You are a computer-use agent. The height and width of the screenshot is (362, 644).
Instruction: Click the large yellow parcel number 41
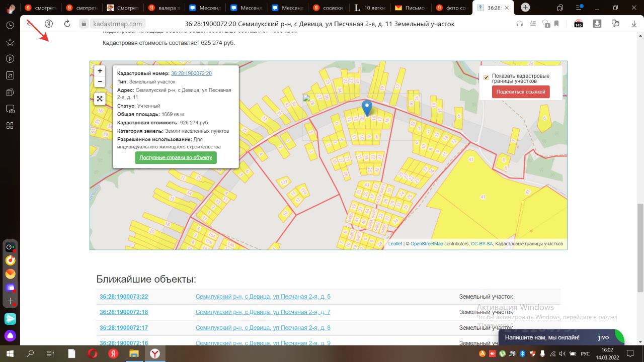pos(483,197)
